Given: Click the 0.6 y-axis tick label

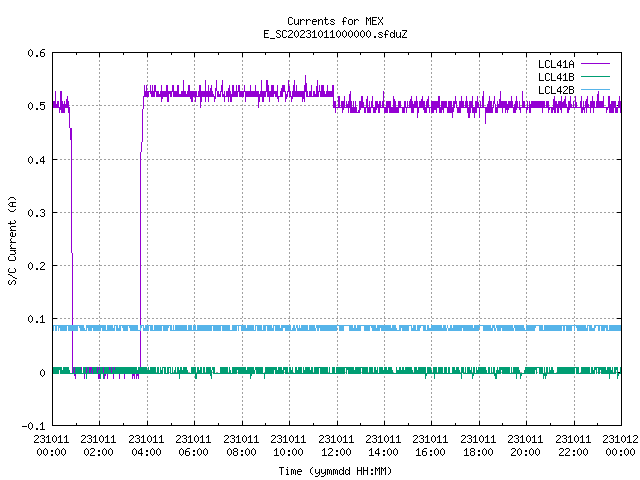Looking at the screenshot, I should pos(36,53).
